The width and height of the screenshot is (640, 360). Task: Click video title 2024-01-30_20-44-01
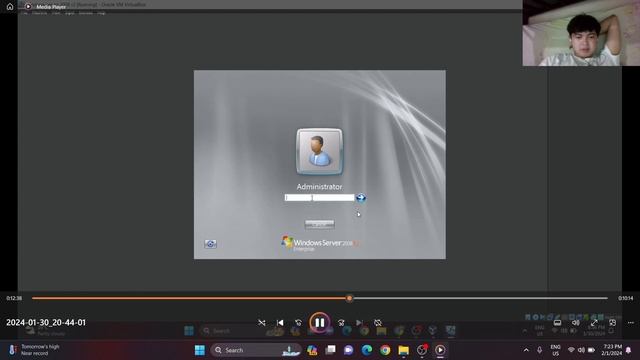point(46,322)
